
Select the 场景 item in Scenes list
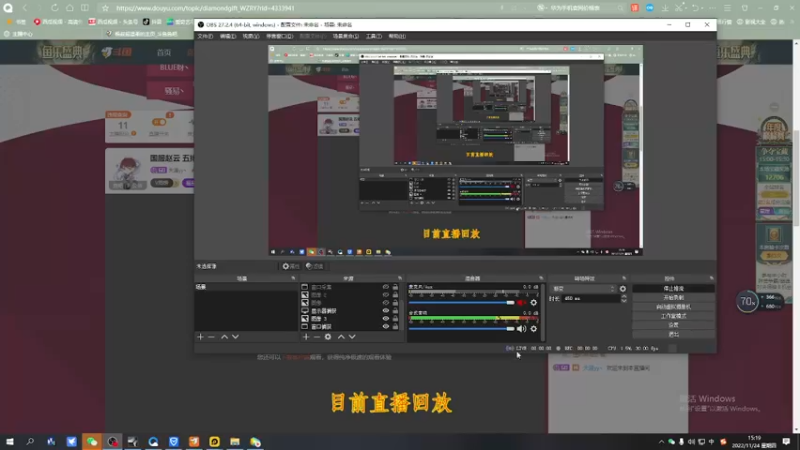pyautogui.click(x=245, y=287)
